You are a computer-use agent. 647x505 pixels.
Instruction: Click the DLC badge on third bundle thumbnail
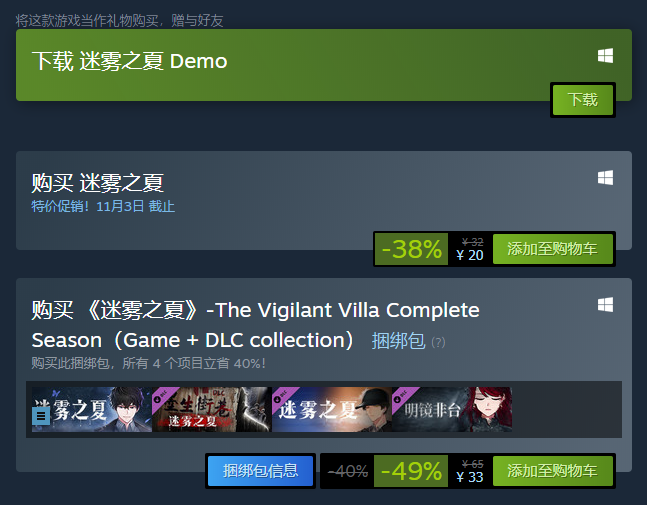(x=282, y=396)
